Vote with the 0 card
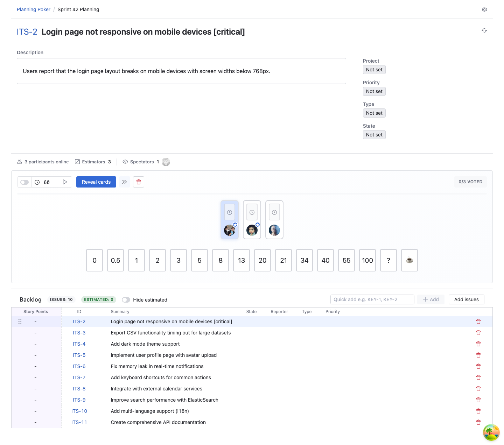The height and width of the screenshot is (445, 504). [x=94, y=260]
